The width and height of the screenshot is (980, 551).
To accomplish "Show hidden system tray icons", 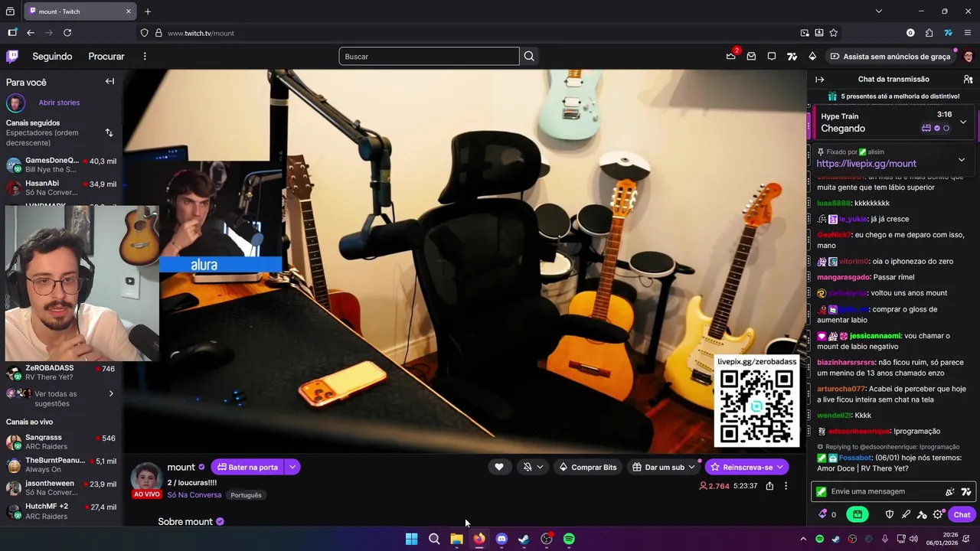I will 802,539.
